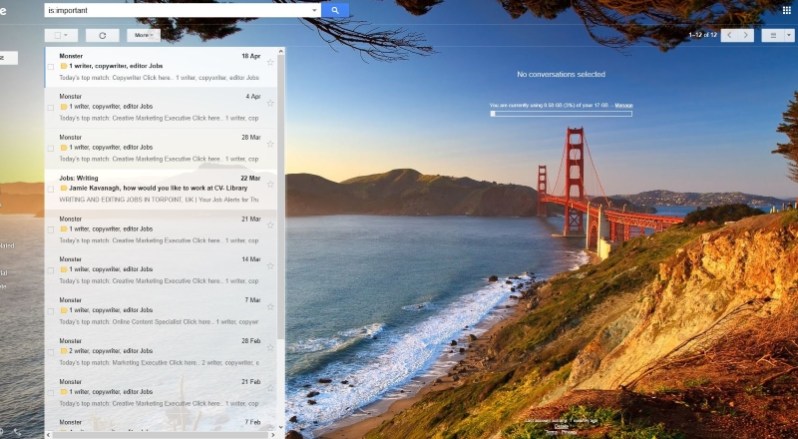
Task: Open the select-all checkbox dropdown
Action: [x=62, y=35]
